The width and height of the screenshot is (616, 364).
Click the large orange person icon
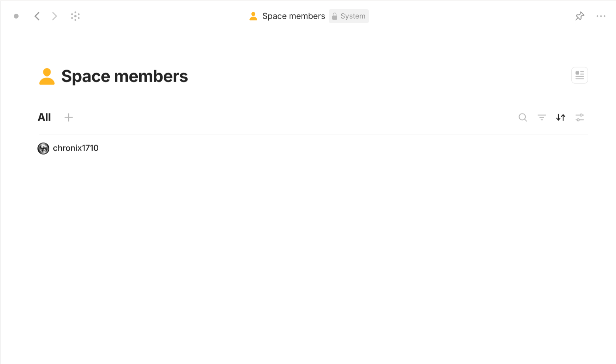point(47,77)
